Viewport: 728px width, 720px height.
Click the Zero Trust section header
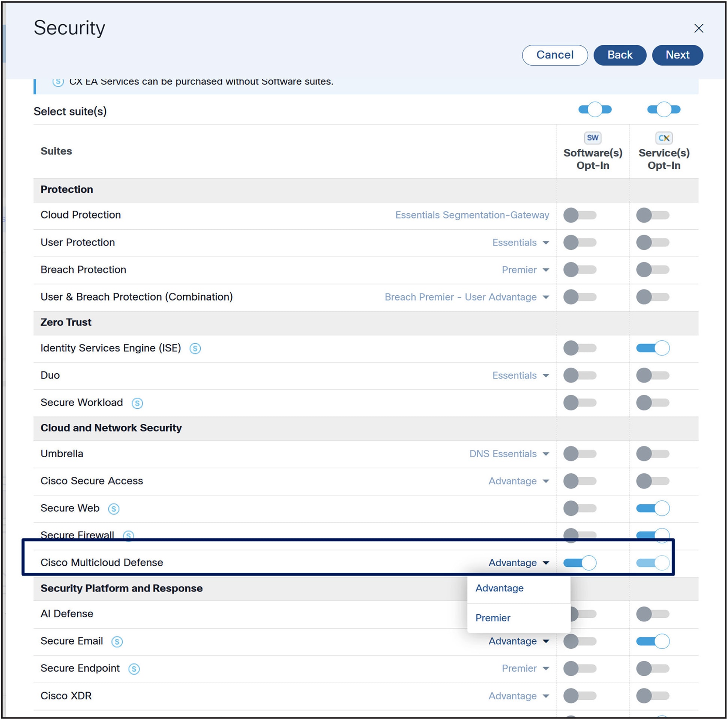tap(66, 322)
